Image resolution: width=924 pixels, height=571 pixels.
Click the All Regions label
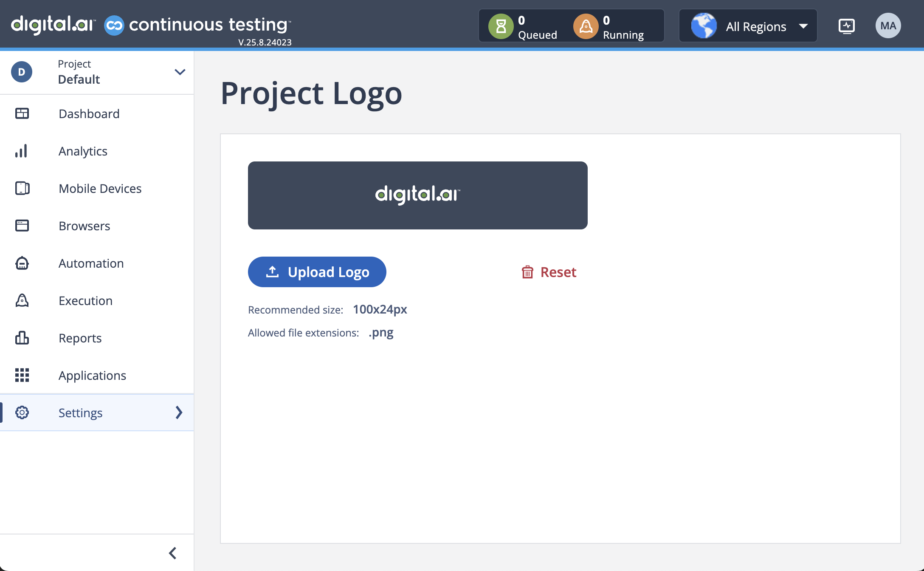(756, 27)
